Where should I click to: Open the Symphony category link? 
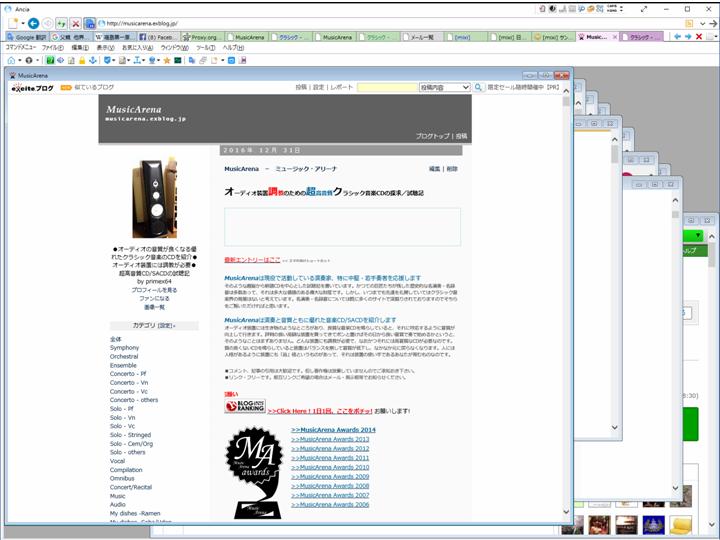[124, 348]
